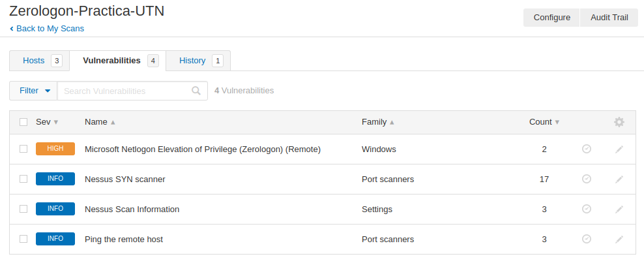Click the clock icon in Nessus SYN scanner row

(x=587, y=179)
